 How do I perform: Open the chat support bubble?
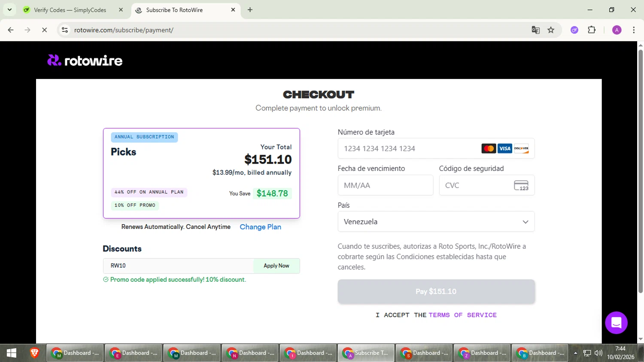(616, 322)
